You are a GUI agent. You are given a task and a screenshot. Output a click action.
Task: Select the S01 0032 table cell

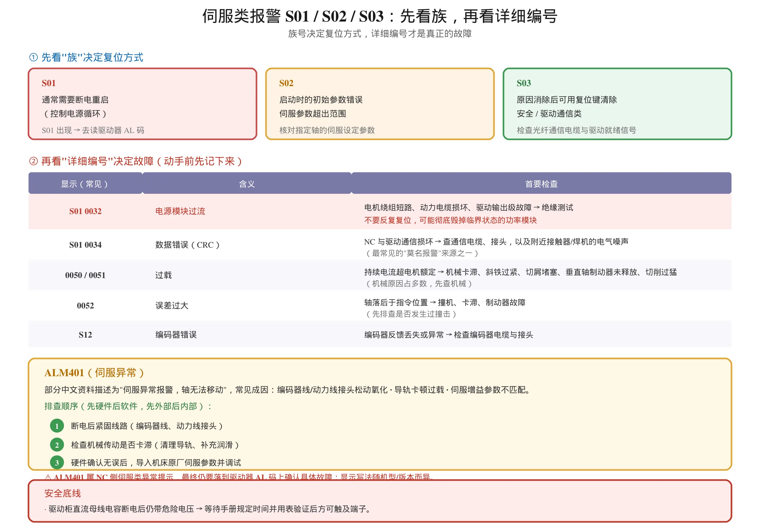pos(85,211)
